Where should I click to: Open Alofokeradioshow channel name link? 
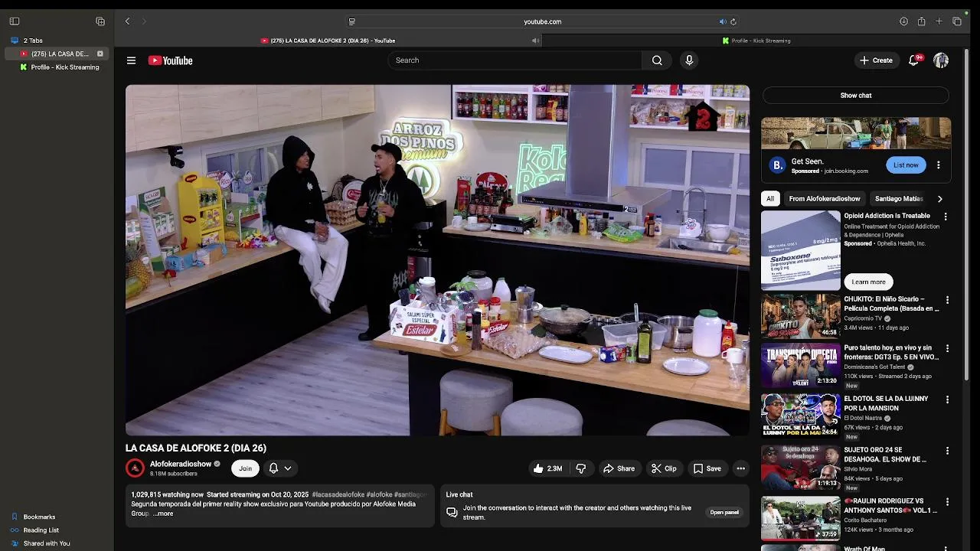pos(181,464)
